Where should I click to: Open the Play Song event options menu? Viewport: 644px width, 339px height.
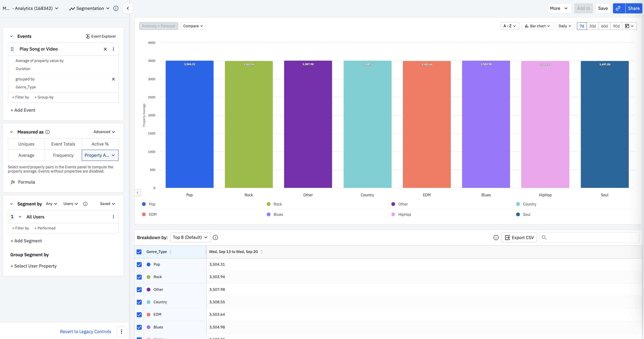click(113, 49)
